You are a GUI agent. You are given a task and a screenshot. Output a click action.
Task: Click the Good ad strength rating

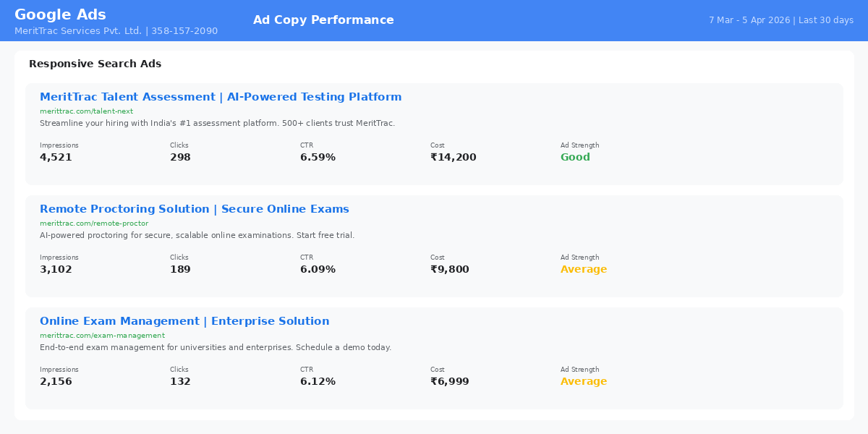[575, 157]
